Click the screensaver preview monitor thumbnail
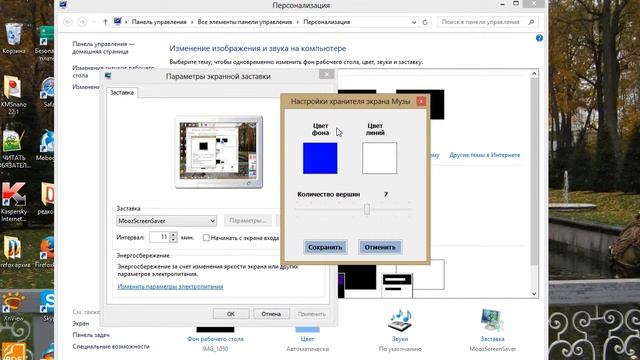 click(219, 152)
